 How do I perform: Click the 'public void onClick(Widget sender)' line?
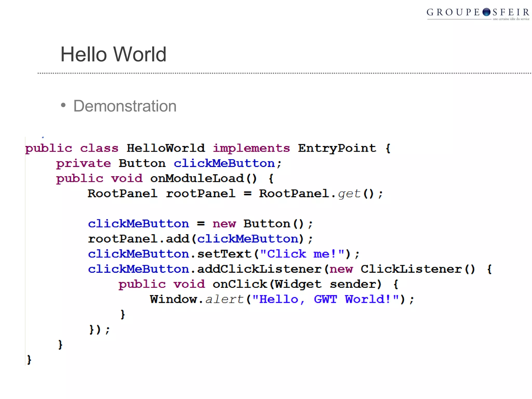(x=259, y=284)
